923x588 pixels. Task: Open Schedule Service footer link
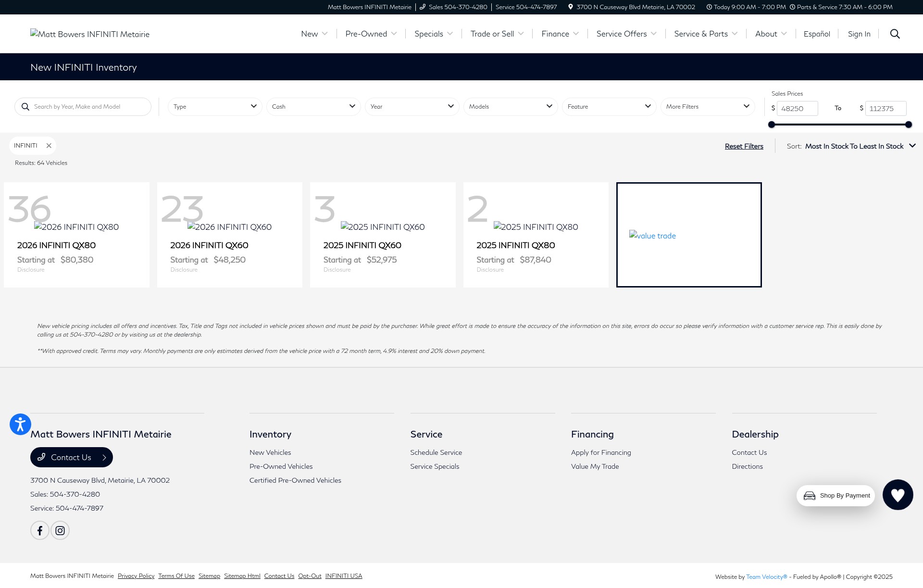436,452
